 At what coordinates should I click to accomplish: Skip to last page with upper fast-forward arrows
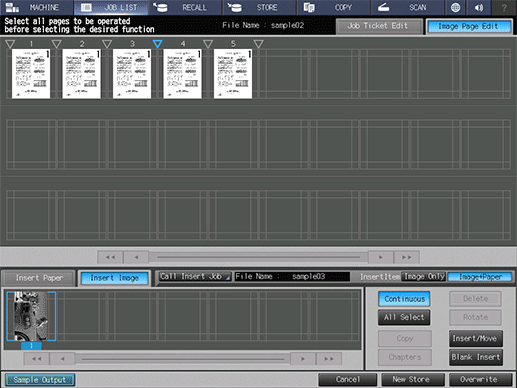coord(406,257)
